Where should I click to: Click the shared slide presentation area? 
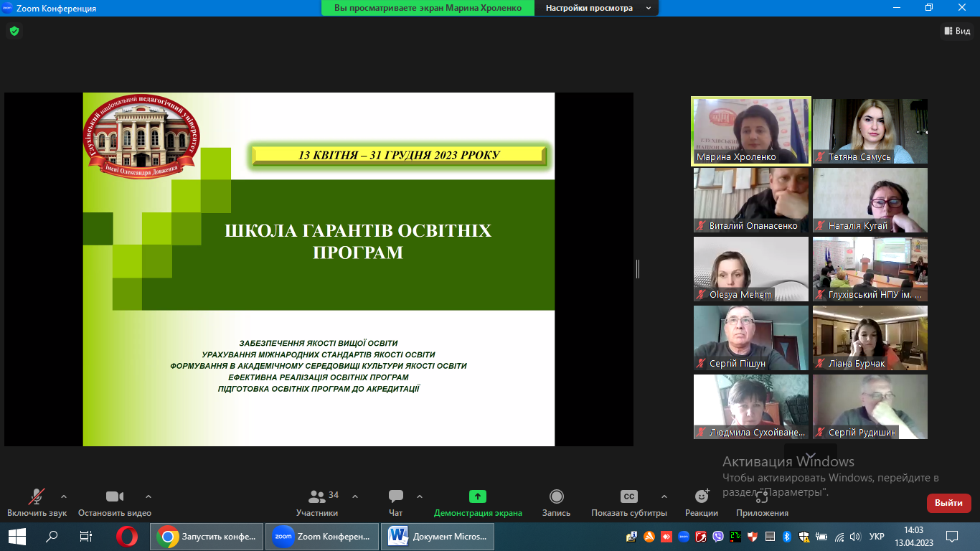(x=319, y=269)
